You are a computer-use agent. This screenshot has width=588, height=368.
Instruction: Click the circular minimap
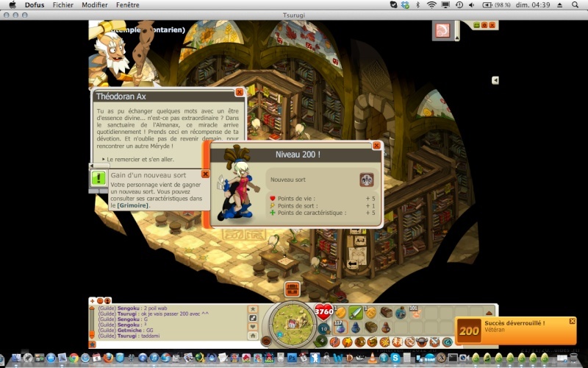click(x=292, y=324)
